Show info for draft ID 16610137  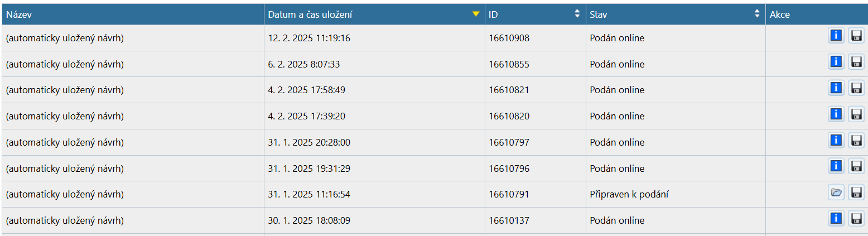pos(836,219)
